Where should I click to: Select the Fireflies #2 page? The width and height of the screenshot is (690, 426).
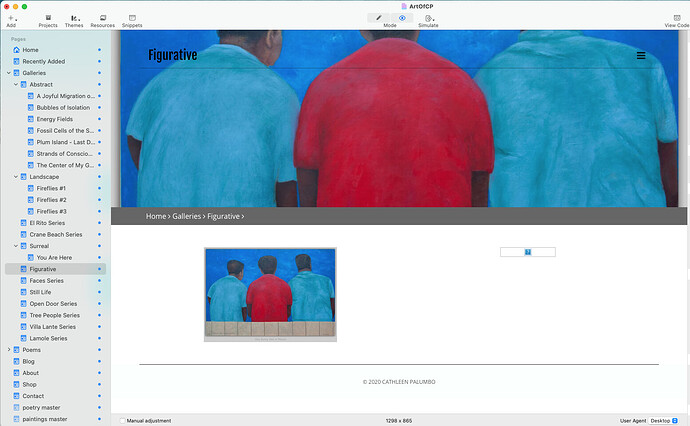pyautogui.click(x=51, y=200)
